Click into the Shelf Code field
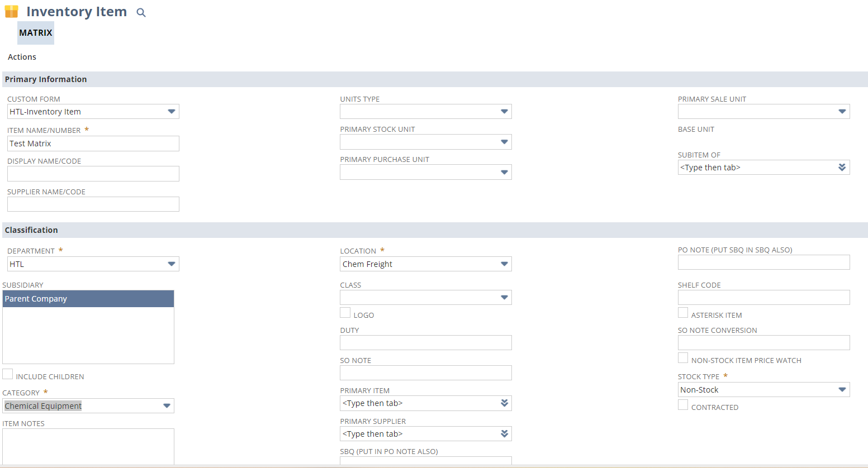Image resolution: width=868 pixels, height=468 pixels. pos(763,298)
